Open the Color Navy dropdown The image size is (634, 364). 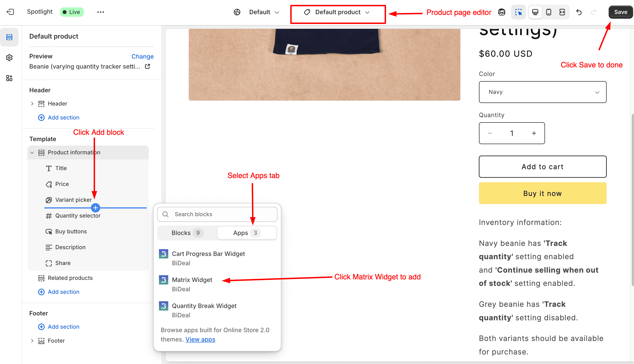tap(542, 92)
